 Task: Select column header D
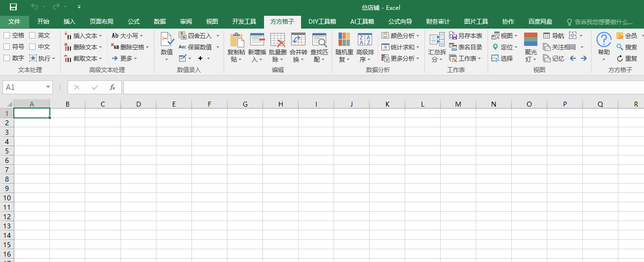coord(139,104)
